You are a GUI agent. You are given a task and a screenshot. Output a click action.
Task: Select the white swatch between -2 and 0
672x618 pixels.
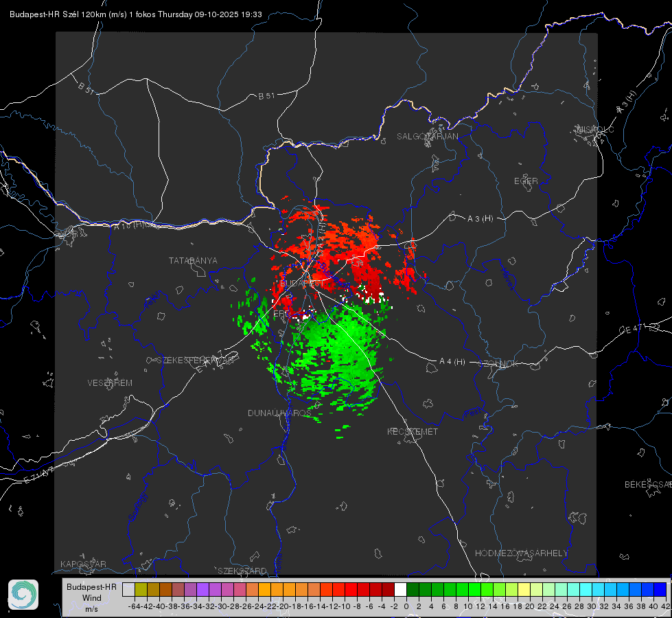click(400, 589)
